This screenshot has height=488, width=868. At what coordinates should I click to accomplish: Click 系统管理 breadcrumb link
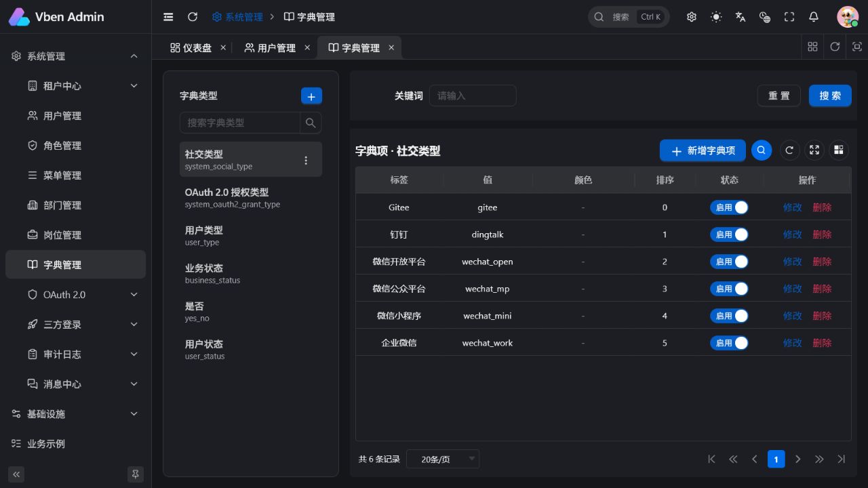click(x=237, y=17)
